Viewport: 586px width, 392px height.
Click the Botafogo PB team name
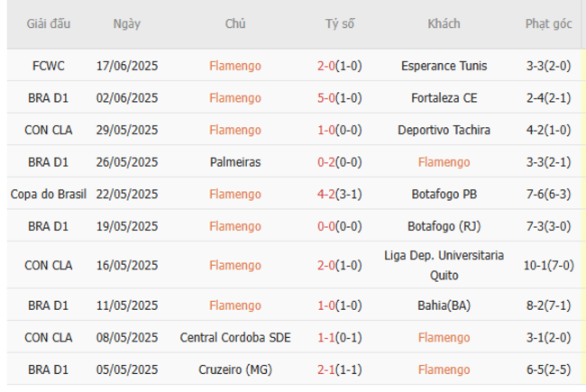pyautogui.click(x=444, y=194)
